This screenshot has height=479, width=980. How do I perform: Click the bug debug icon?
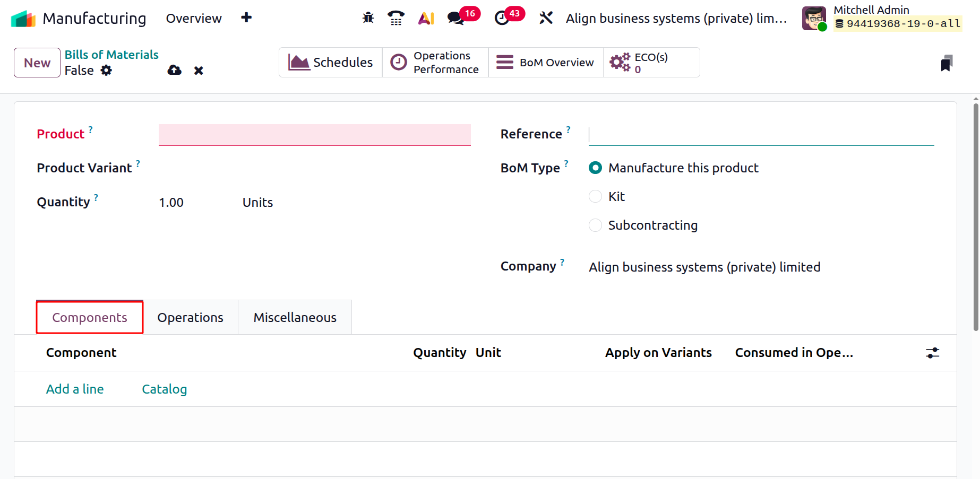coord(368,18)
